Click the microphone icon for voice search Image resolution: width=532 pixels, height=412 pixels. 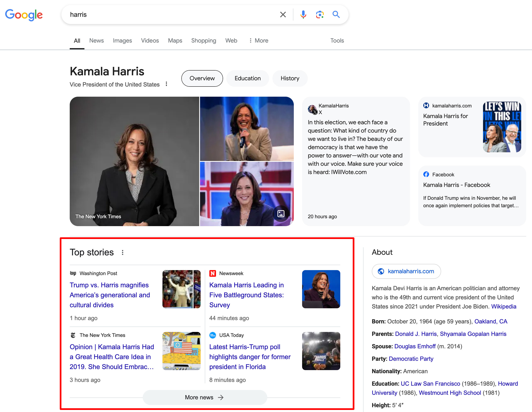[x=303, y=14]
